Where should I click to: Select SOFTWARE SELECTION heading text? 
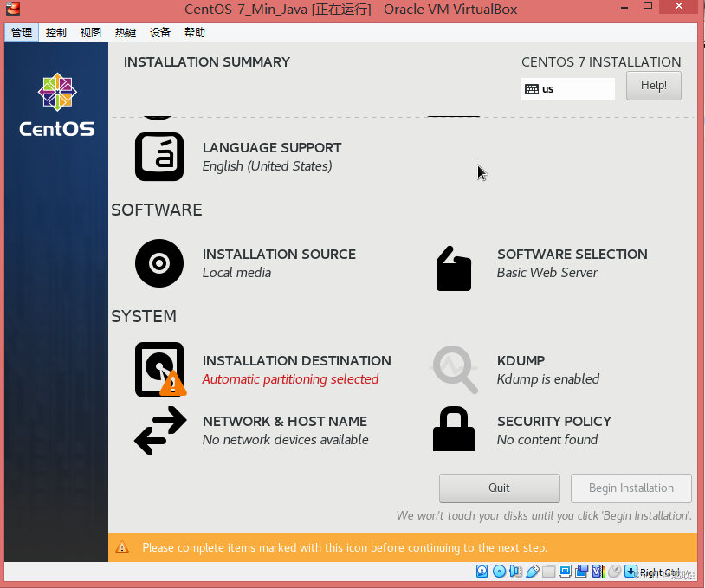[x=572, y=254]
